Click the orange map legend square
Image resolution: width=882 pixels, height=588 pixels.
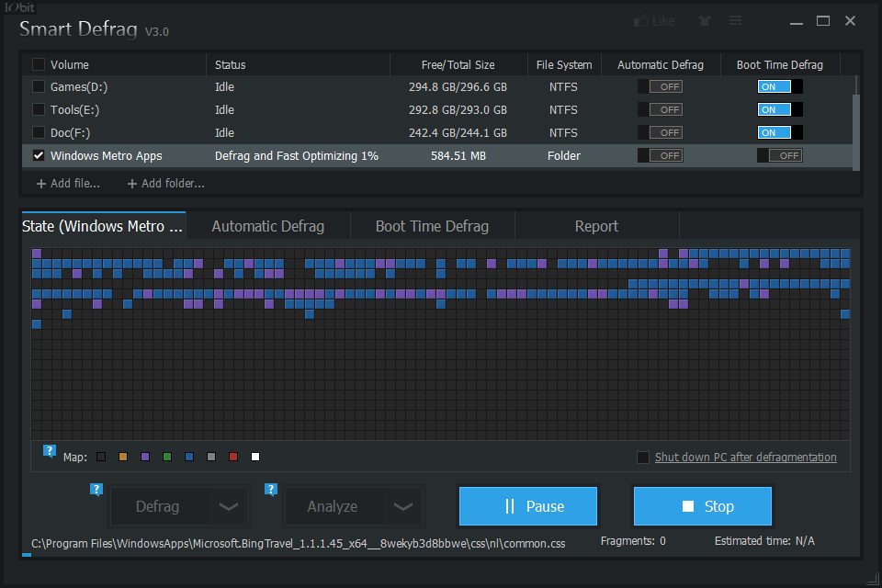click(123, 457)
